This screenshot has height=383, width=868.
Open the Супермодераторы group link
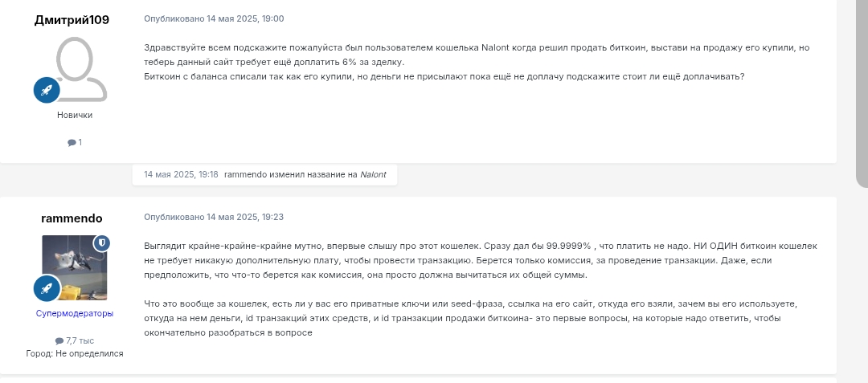75,313
